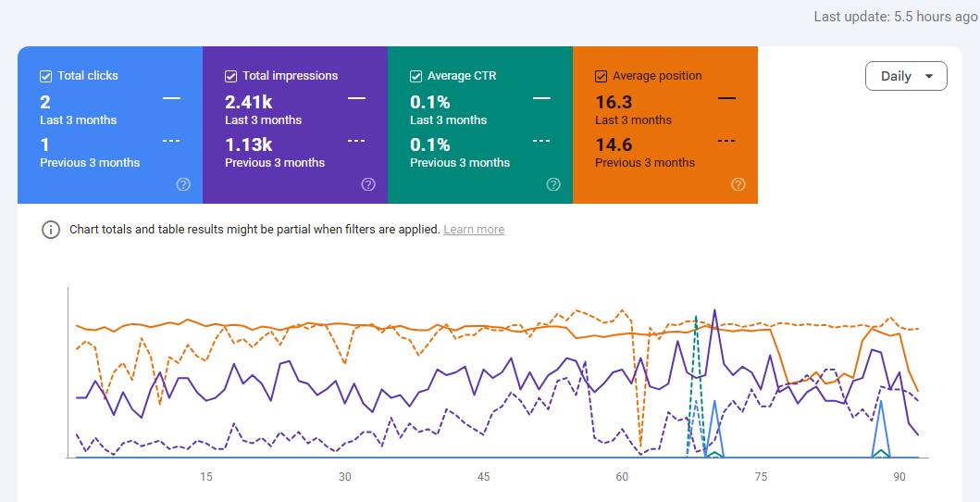Uncheck the Total impressions checkbox
980x502 pixels.
(230, 76)
